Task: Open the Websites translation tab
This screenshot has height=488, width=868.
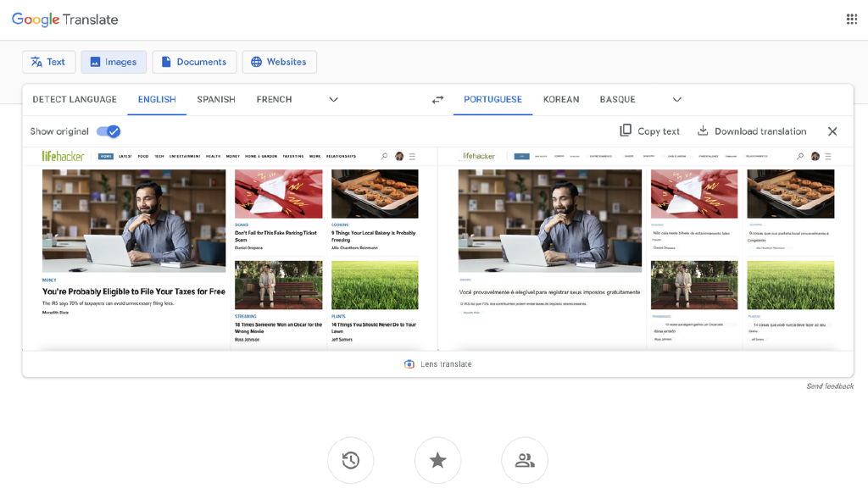Action: coord(279,62)
